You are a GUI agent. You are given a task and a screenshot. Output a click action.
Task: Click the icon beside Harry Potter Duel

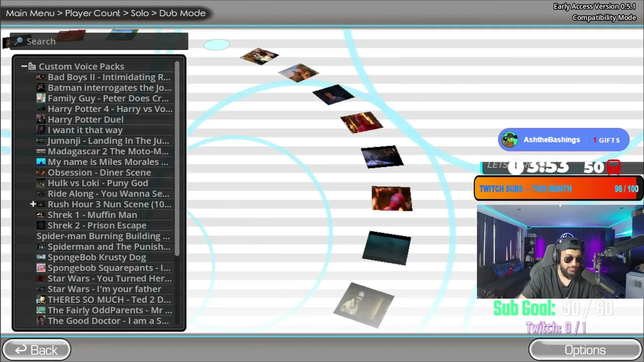tap(41, 120)
